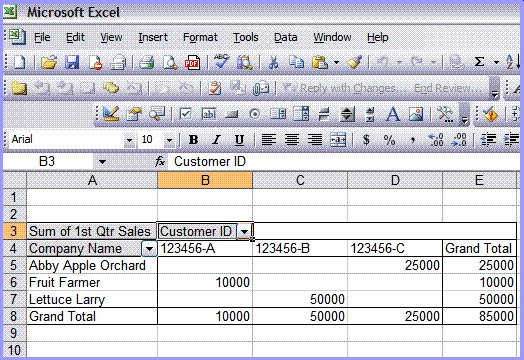Image resolution: width=524 pixels, height=360 pixels.
Task: Increase decimal places
Action: [x=436, y=139]
